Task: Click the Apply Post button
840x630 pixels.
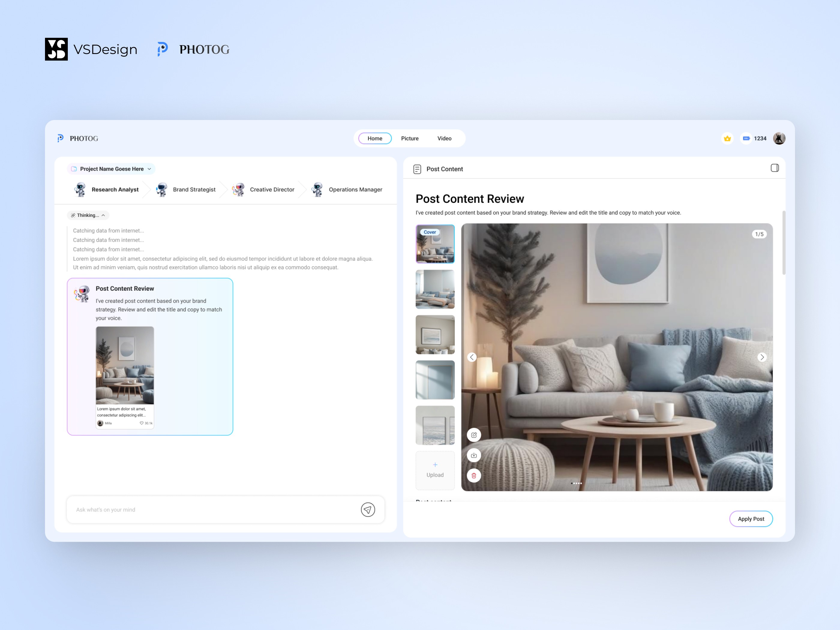Action: tap(751, 519)
